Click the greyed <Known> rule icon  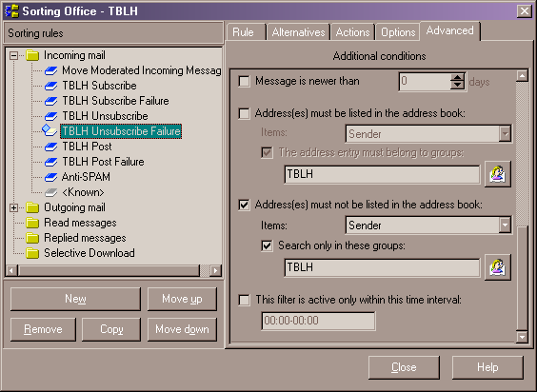pos(51,192)
